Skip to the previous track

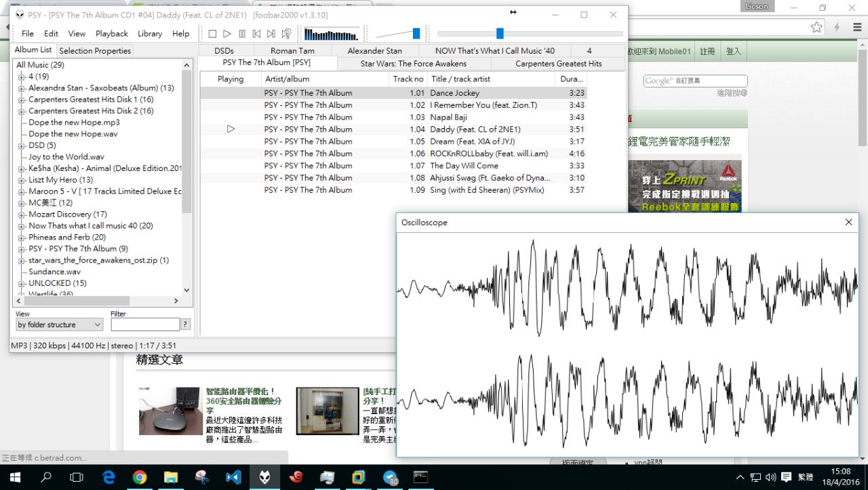[256, 33]
